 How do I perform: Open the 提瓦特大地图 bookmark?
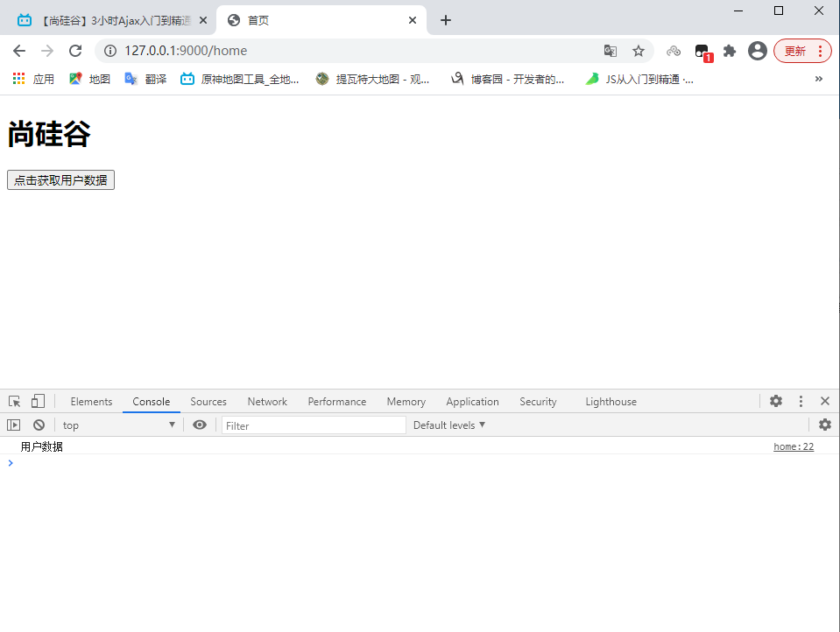tap(372, 80)
